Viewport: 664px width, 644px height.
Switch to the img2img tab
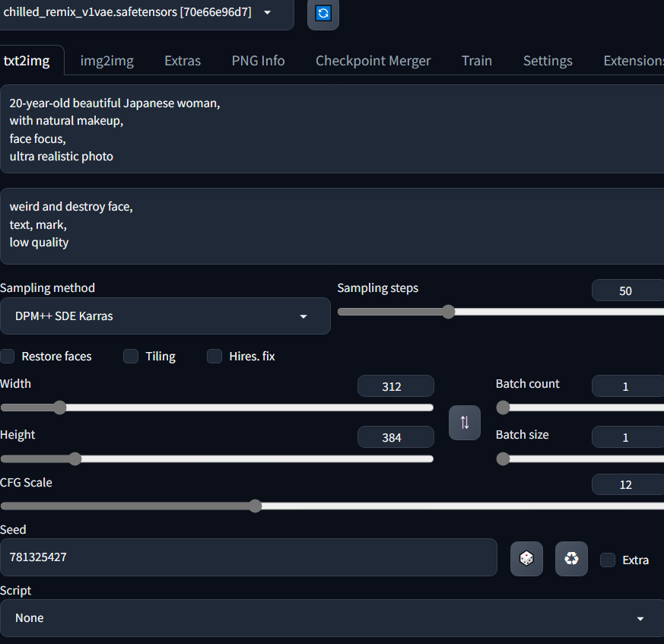tap(106, 61)
